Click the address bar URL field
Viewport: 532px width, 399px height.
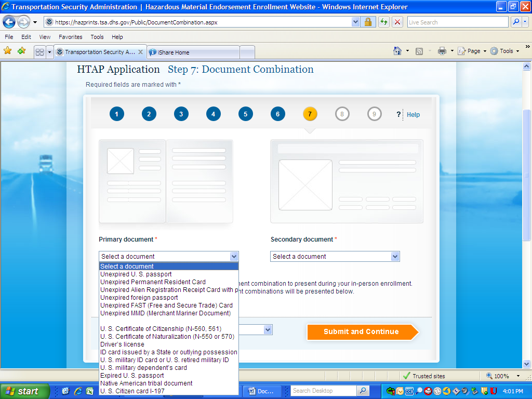coord(197,22)
